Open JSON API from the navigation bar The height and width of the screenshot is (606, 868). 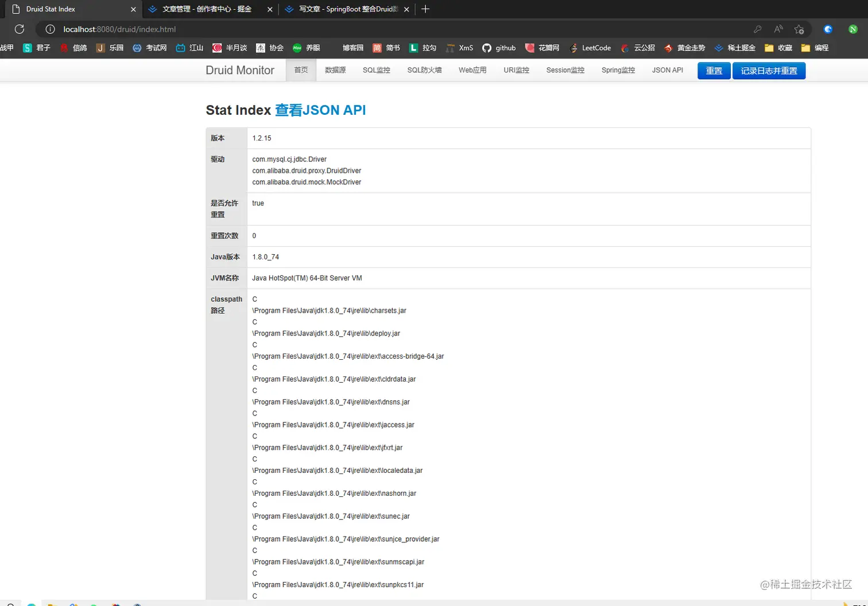click(x=668, y=70)
